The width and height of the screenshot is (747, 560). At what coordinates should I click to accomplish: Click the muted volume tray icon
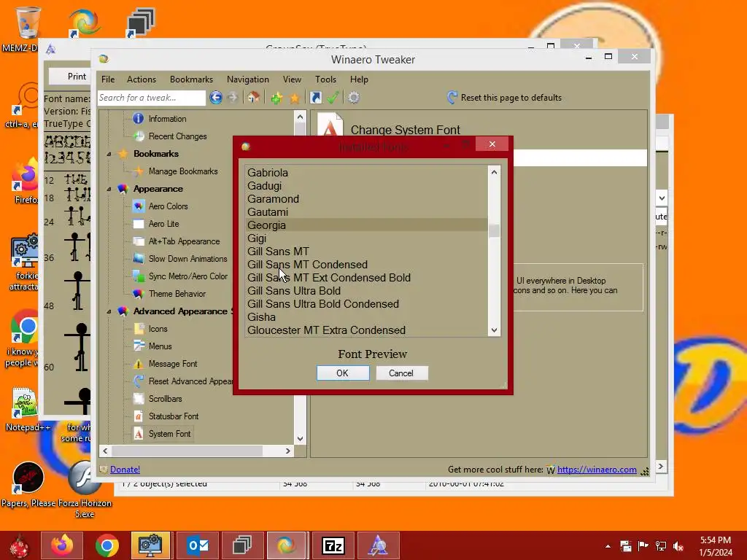pos(678,546)
